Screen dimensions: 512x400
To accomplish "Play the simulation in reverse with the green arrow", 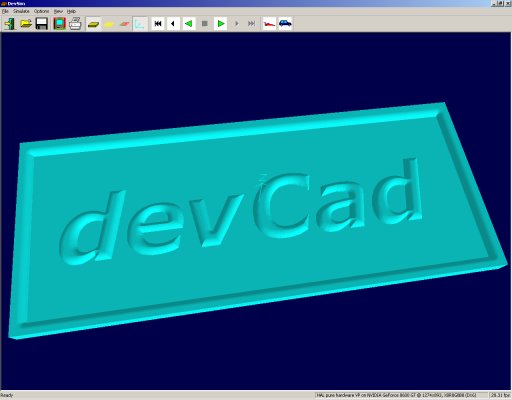I will (189, 24).
